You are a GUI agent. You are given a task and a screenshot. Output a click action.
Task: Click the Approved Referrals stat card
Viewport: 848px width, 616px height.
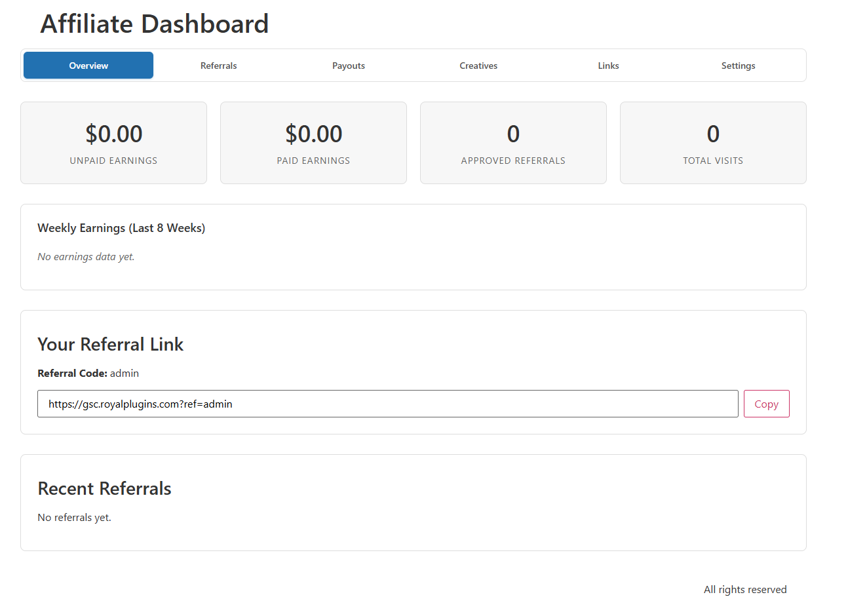coord(513,143)
